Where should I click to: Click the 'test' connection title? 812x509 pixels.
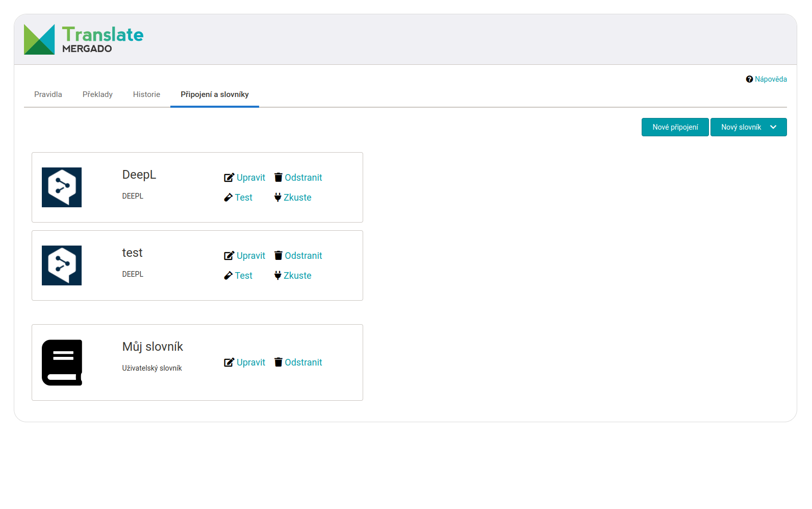tap(132, 253)
